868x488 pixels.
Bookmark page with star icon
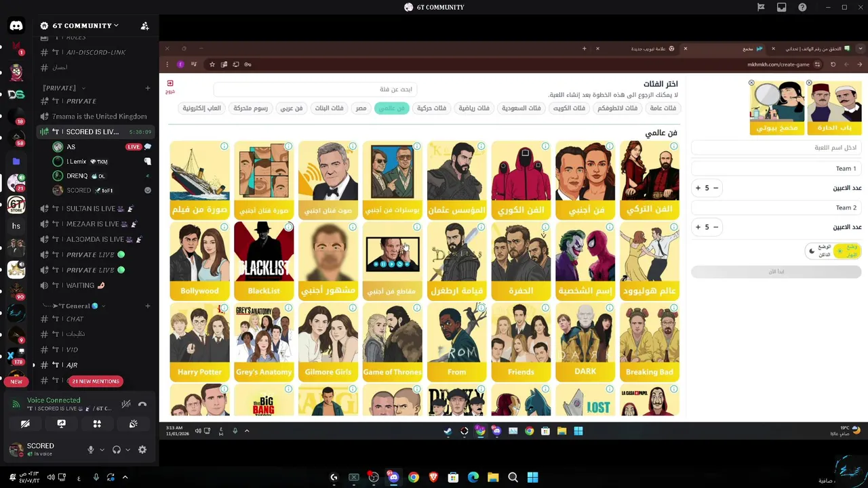point(212,64)
